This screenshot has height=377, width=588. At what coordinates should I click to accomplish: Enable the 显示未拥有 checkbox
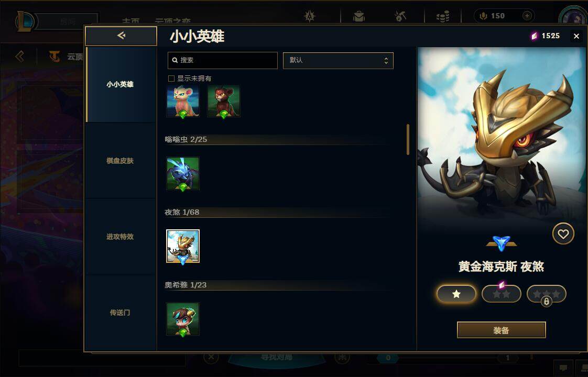point(171,79)
